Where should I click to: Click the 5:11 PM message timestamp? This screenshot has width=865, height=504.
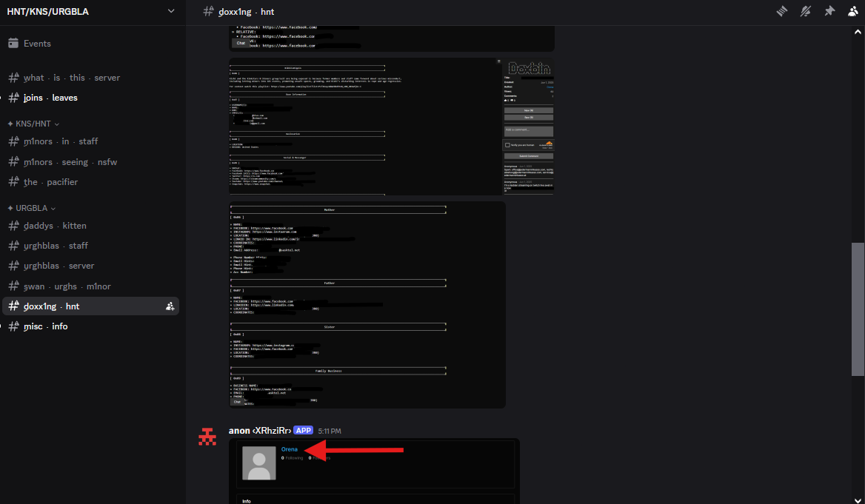tap(330, 431)
